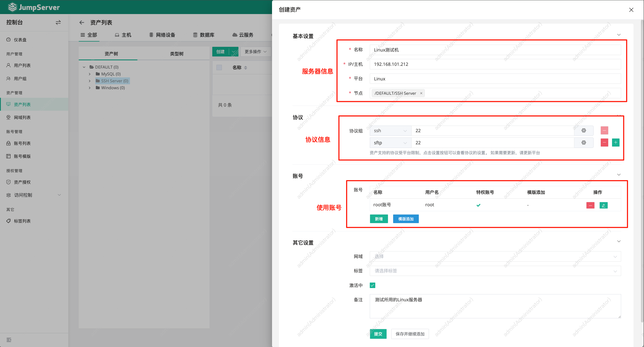Select 账号模版 in the sidebar

tap(22, 156)
